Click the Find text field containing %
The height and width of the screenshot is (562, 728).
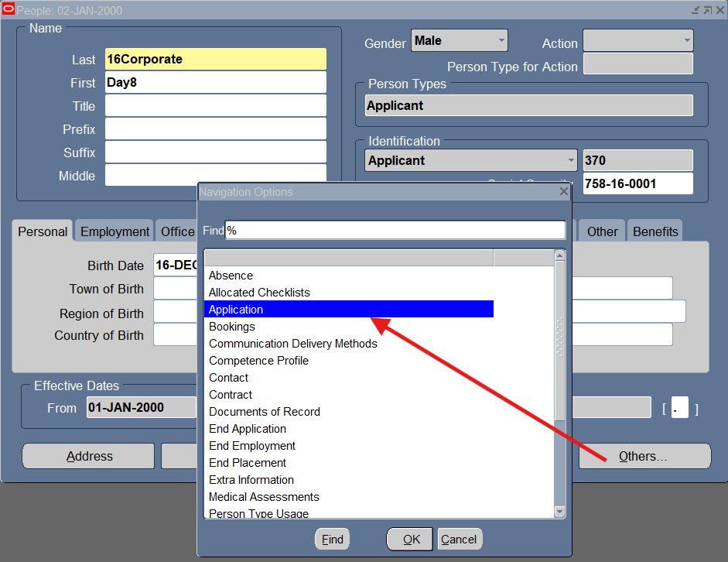[x=395, y=231]
